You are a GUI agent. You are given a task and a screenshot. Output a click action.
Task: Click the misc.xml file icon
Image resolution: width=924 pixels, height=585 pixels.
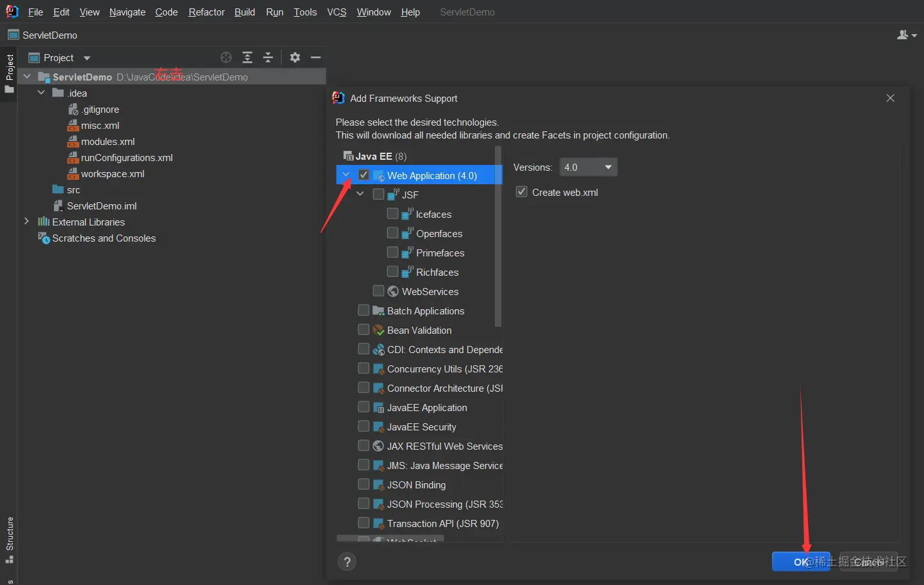pos(73,126)
